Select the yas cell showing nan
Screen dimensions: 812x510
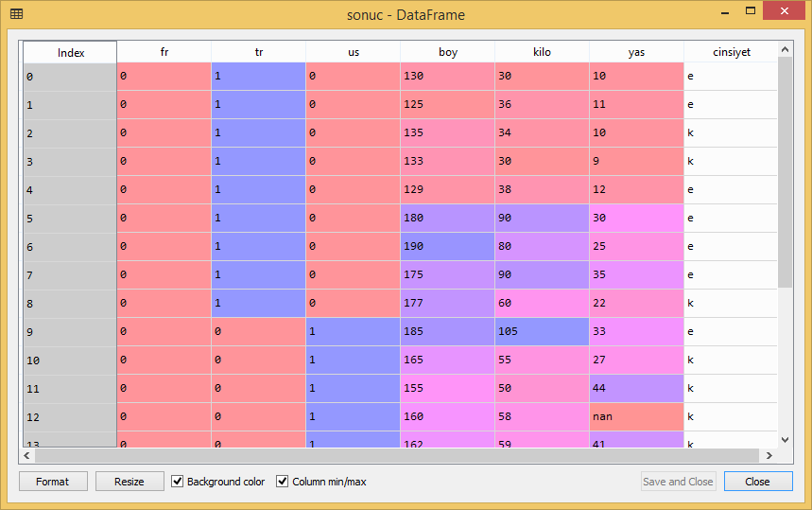click(x=636, y=416)
